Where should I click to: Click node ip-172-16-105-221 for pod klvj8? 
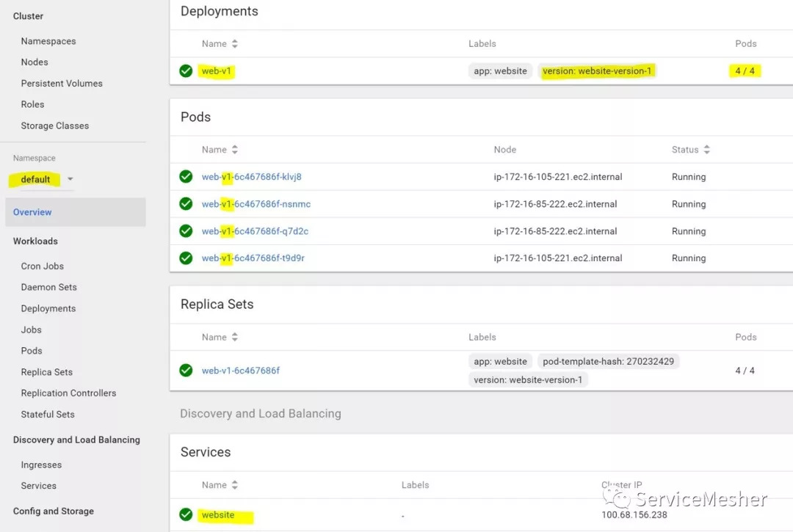point(558,177)
